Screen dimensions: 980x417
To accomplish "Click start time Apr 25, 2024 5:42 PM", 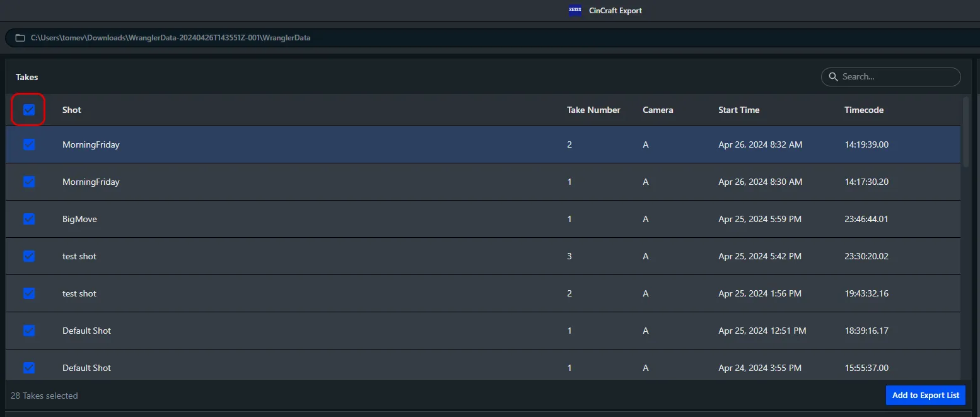I will (760, 256).
